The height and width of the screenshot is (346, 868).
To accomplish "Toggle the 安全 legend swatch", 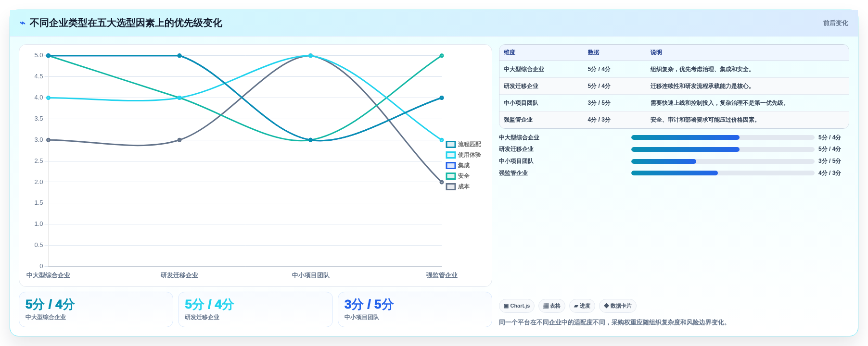I will click(x=451, y=176).
